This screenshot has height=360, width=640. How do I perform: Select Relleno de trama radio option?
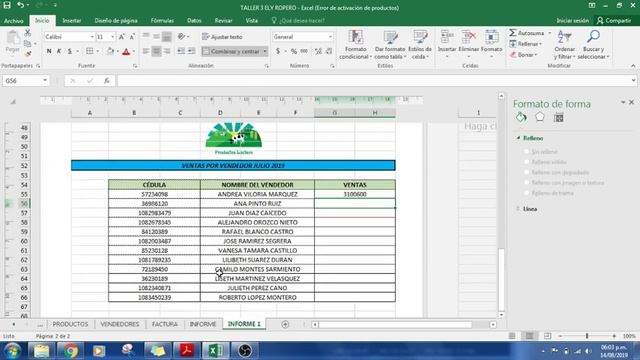[x=527, y=193]
